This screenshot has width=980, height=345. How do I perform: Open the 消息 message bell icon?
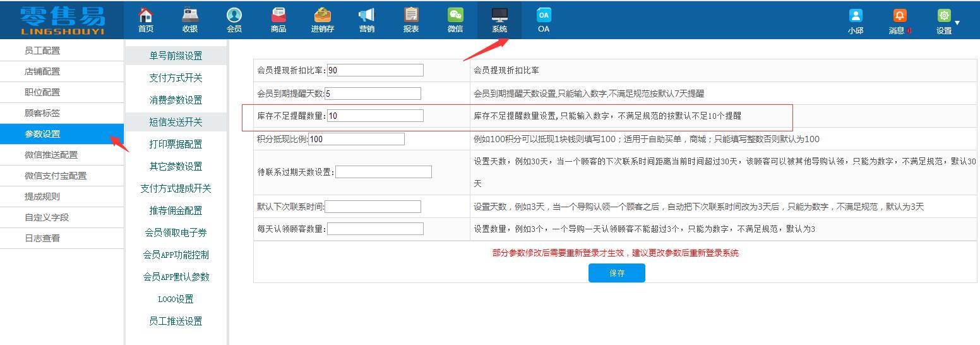point(900,16)
